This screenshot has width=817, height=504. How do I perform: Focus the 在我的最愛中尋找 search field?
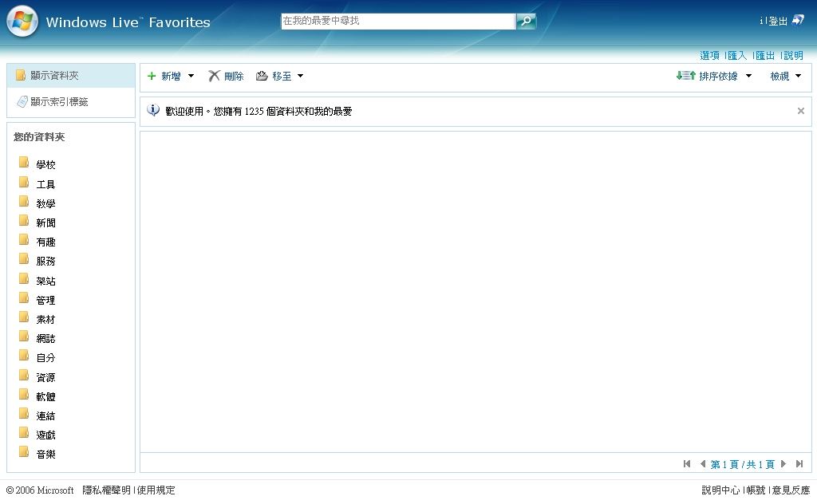click(x=398, y=21)
